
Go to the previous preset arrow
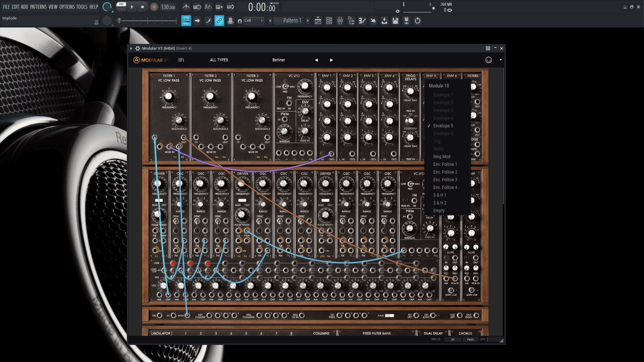click(x=316, y=60)
